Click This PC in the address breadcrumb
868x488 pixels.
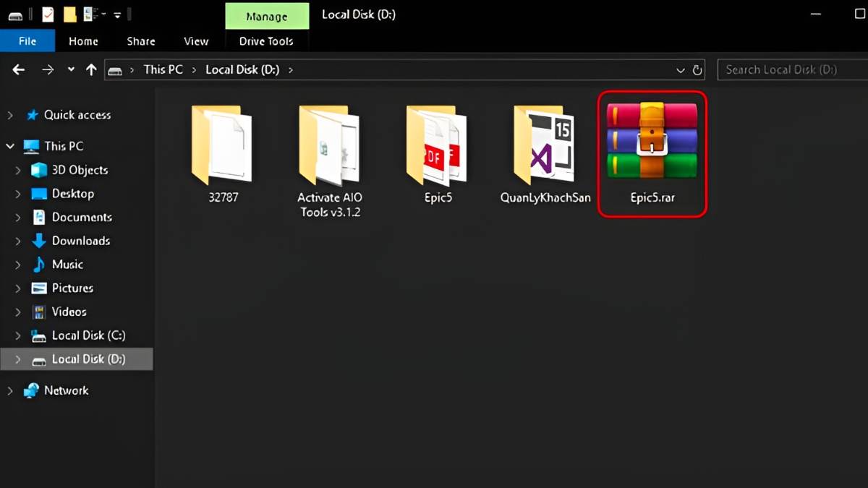[163, 69]
